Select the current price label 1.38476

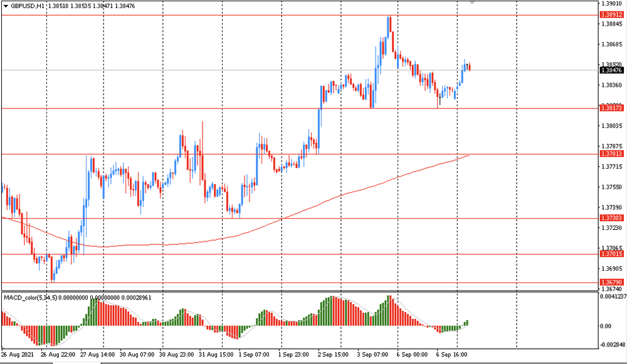[x=612, y=70]
